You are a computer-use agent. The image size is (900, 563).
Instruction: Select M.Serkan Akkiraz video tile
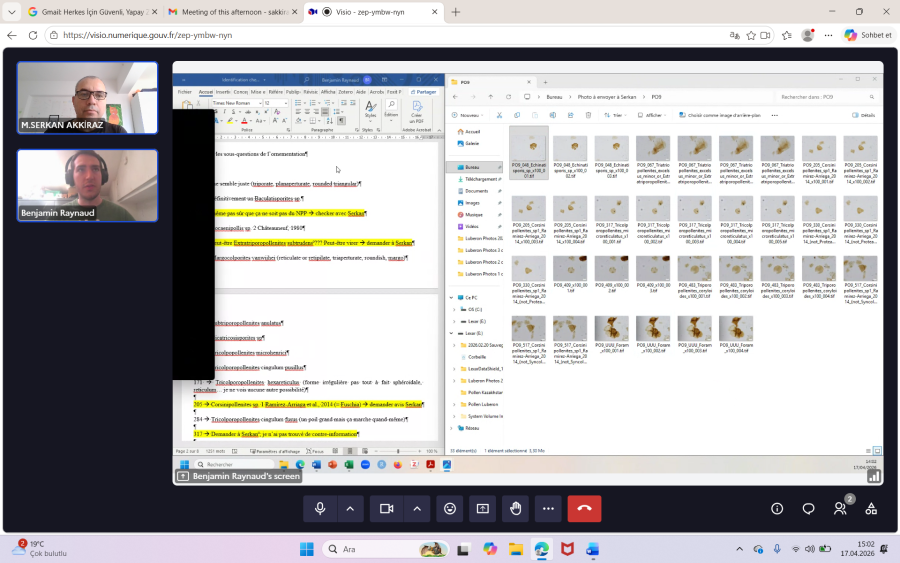pos(87,97)
